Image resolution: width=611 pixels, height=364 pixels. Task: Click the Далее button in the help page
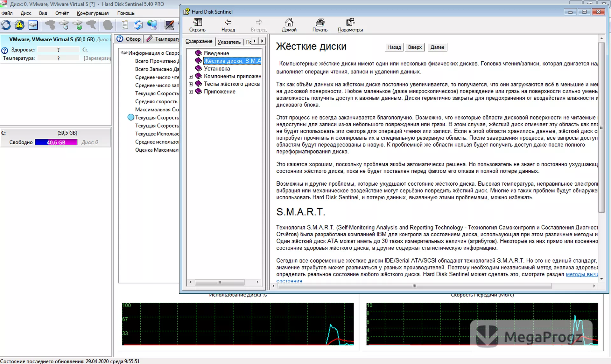coord(437,47)
